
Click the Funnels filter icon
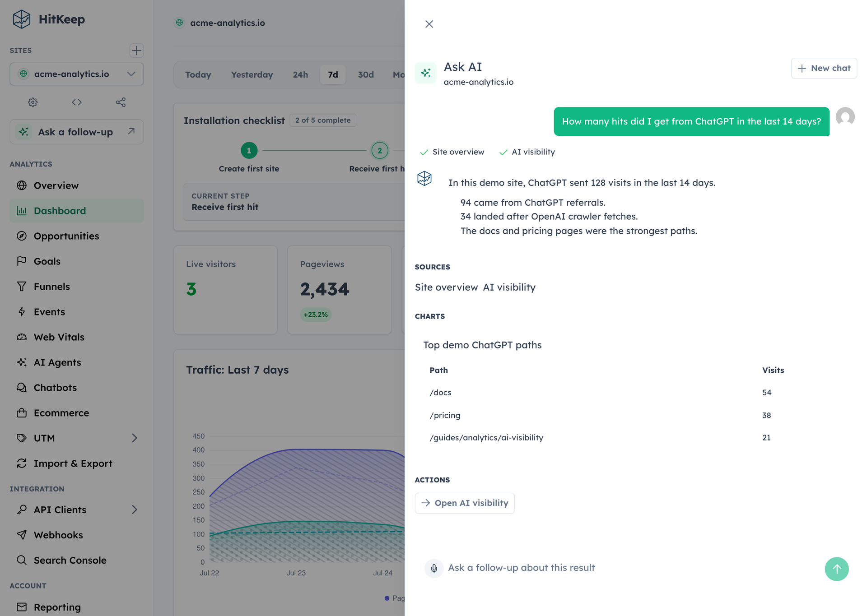pyautogui.click(x=22, y=287)
